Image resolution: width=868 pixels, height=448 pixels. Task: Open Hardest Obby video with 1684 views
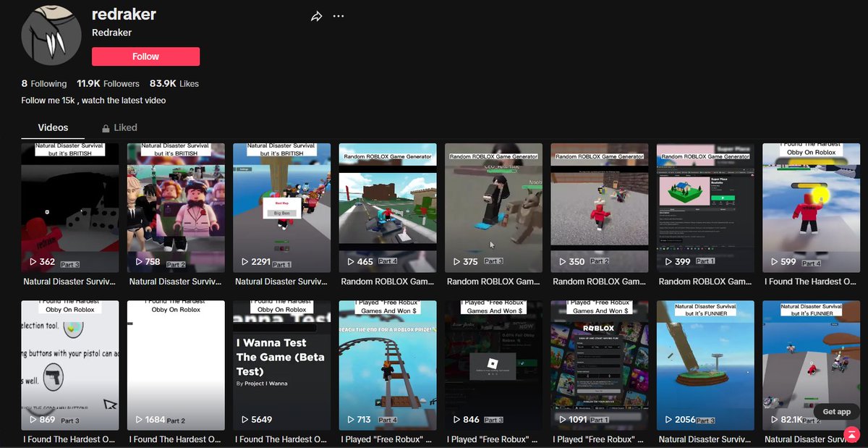(x=176, y=365)
